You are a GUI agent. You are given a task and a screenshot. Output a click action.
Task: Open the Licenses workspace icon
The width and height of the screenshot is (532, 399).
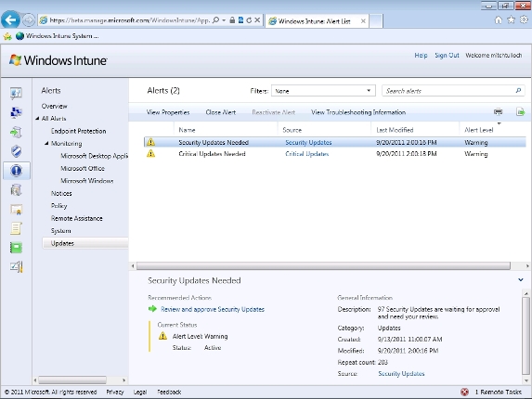point(16,210)
